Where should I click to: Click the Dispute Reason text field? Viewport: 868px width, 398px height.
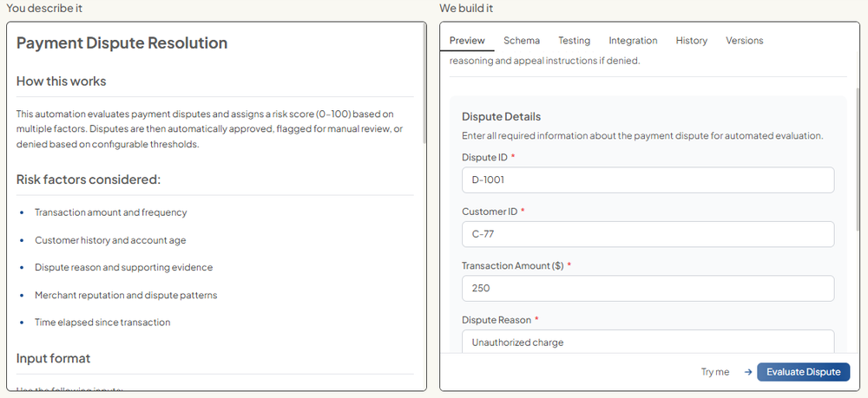coord(648,342)
